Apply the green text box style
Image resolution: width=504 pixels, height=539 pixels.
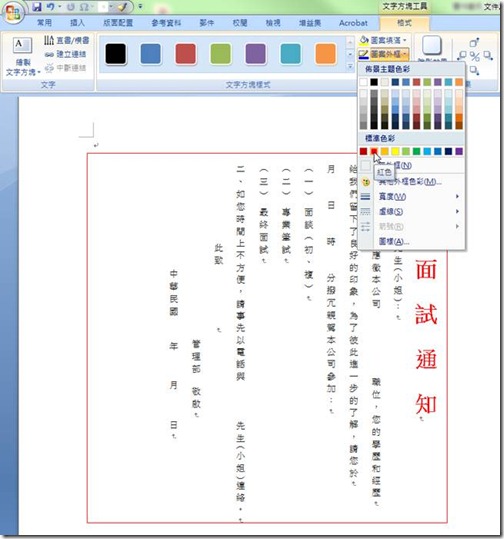tap(221, 54)
